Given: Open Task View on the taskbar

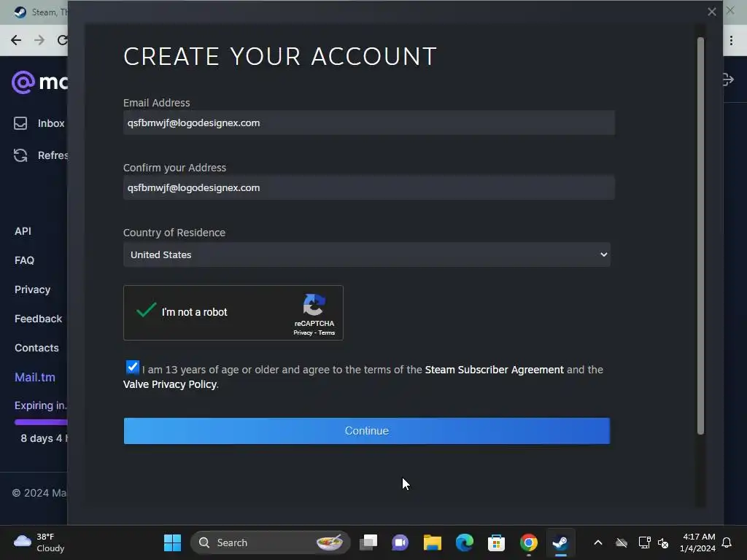Looking at the screenshot, I should [x=368, y=542].
